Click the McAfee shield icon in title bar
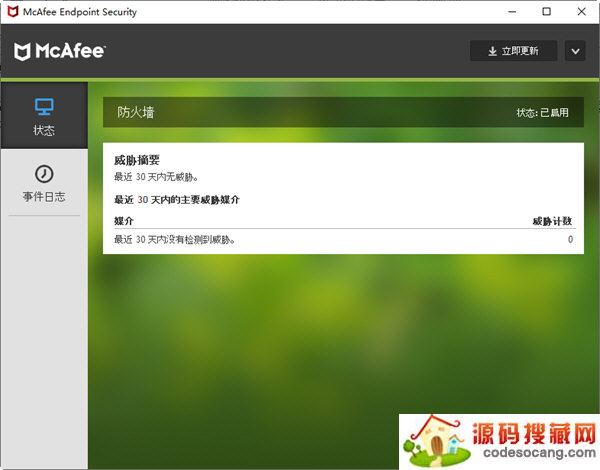The width and height of the screenshot is (600, 470). click(x=13, y=12)
